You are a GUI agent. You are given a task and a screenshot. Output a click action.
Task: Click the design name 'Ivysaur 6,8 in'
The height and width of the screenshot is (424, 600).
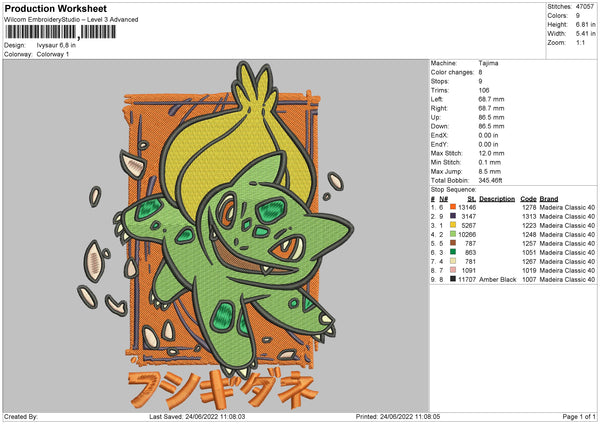[x=56, y=45]
